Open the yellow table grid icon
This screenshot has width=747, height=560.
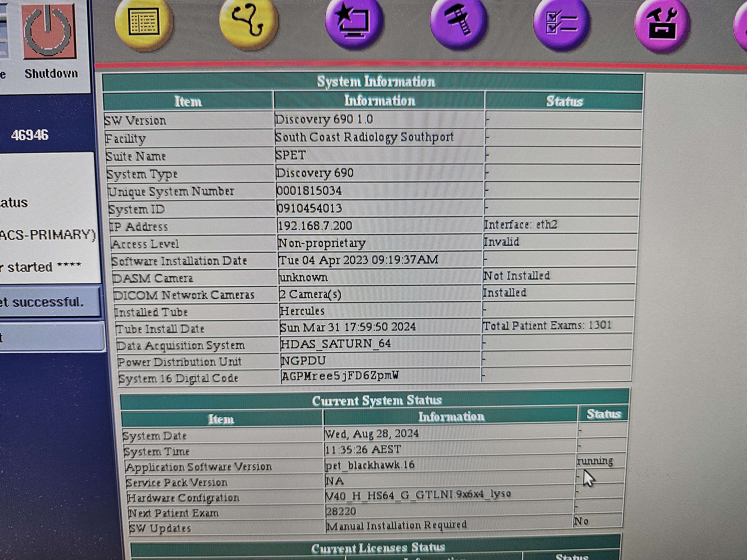[144, 22]
